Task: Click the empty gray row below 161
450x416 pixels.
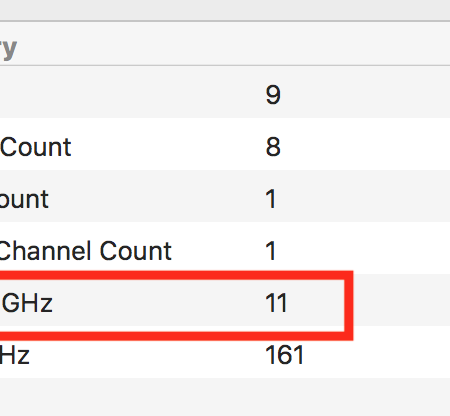Action: [x=225, y=397]
